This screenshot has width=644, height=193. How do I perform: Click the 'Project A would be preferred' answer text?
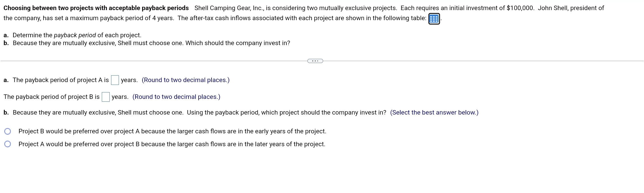click(x=172, y=144)
